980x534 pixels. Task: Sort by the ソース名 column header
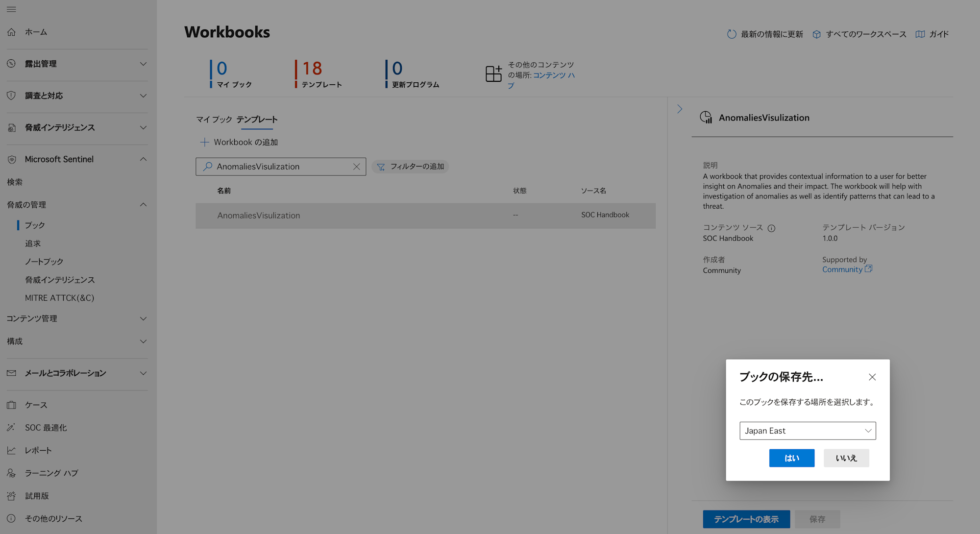tap(593, 191)
